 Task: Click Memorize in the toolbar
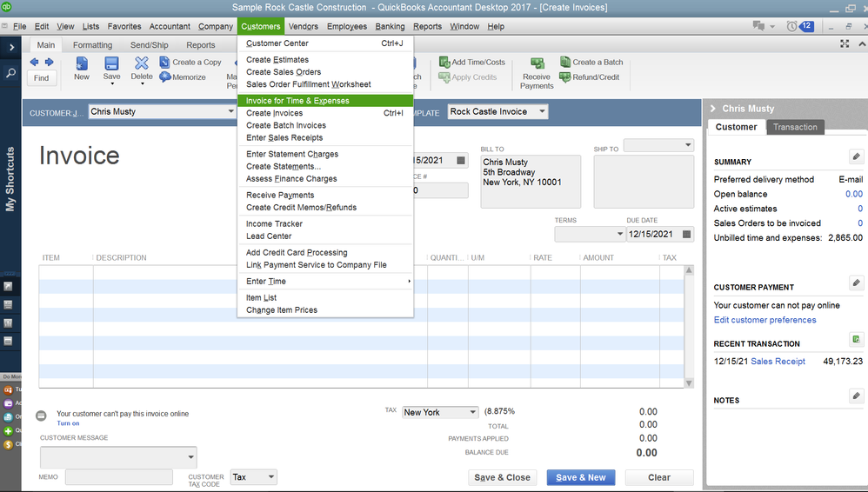[x=183, y=76]
